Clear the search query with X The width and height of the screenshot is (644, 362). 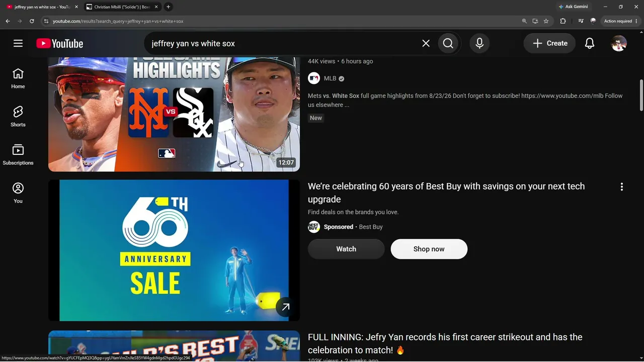click(426, 43)
